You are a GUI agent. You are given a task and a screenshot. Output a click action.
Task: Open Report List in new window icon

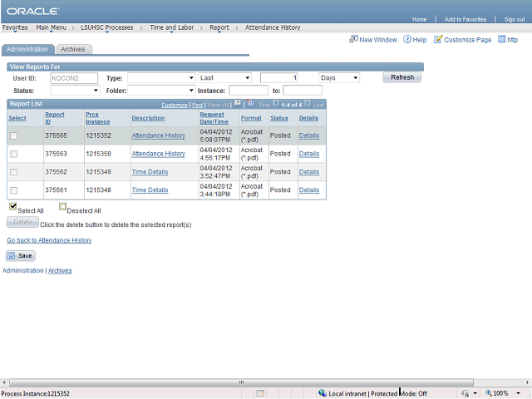tap(237, 103)
